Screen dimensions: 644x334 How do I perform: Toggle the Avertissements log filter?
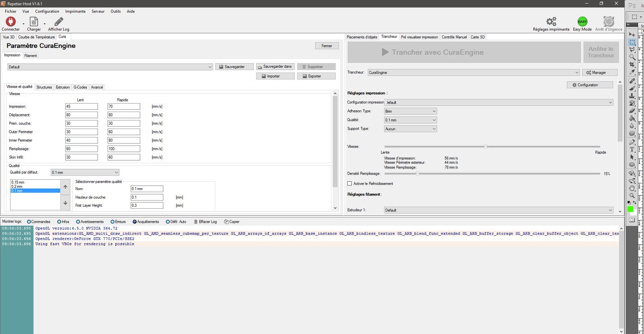pyautogui.click(x=90, y=222)
